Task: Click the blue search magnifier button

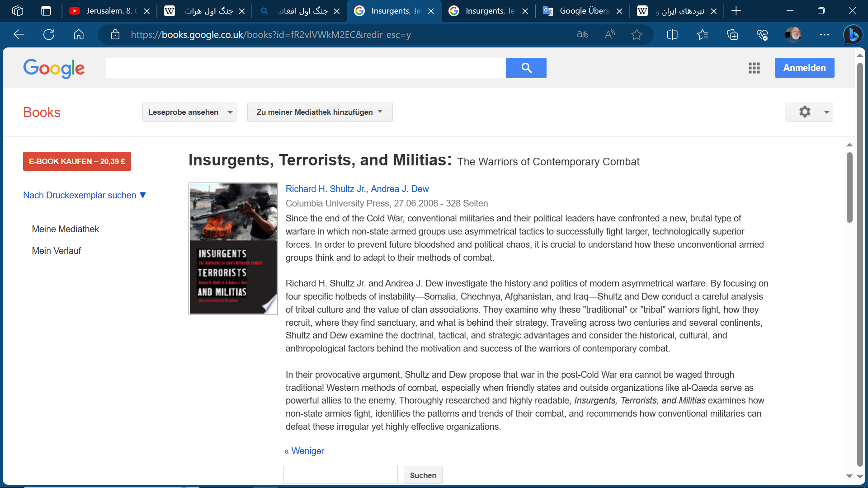Action: [x=526, y=68]
